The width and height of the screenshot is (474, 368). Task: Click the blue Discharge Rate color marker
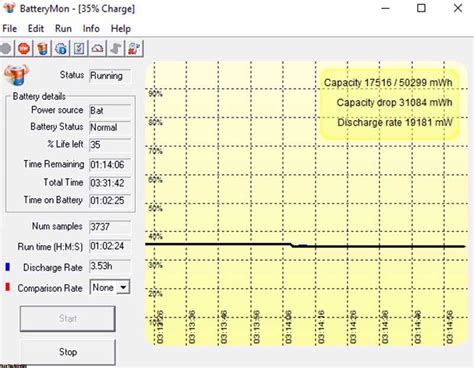(8, 267)
